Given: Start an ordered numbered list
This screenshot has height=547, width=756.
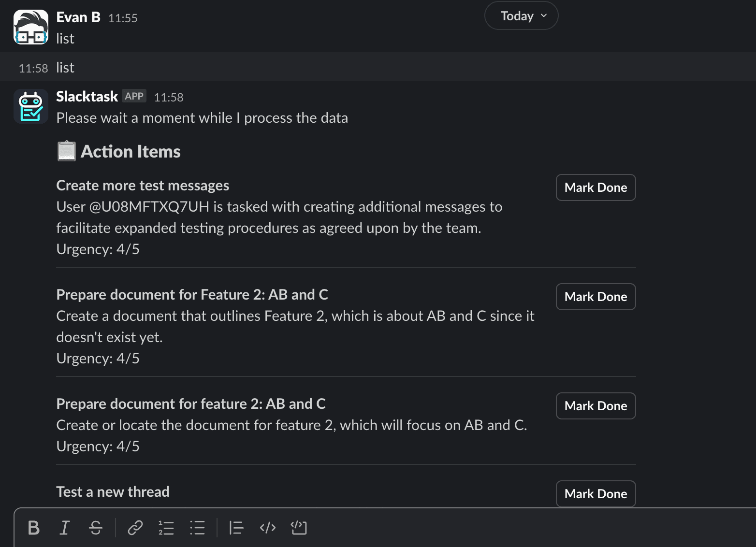Looking at the screenshot, I should click(x=166, y=528).
